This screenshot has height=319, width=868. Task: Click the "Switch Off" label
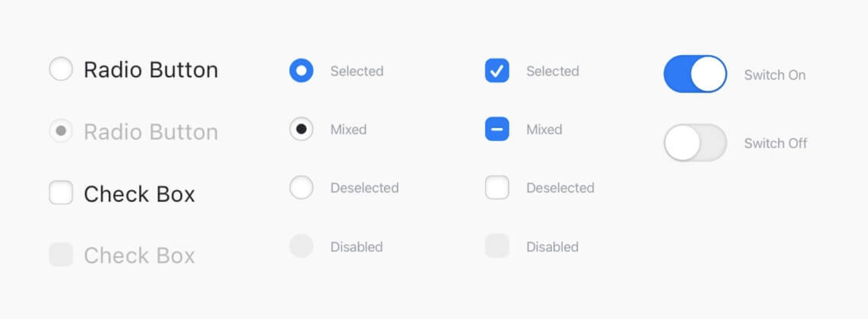click(776, 143)
